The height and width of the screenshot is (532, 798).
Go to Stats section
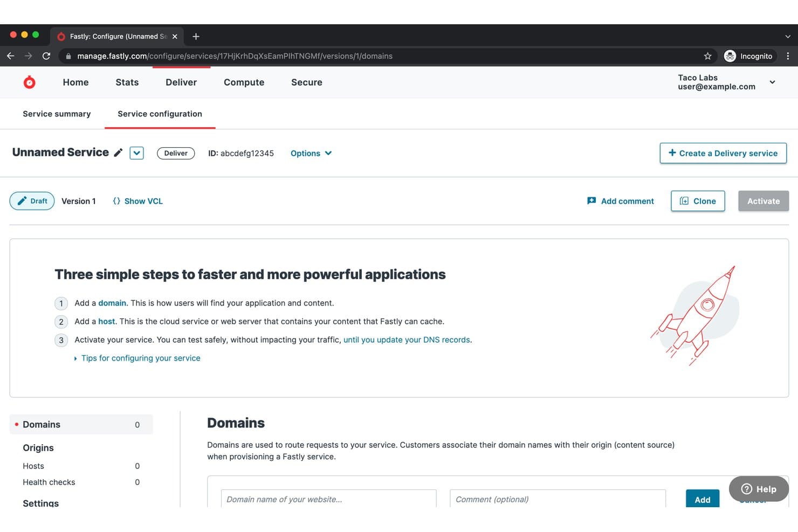tap(127, 82)
